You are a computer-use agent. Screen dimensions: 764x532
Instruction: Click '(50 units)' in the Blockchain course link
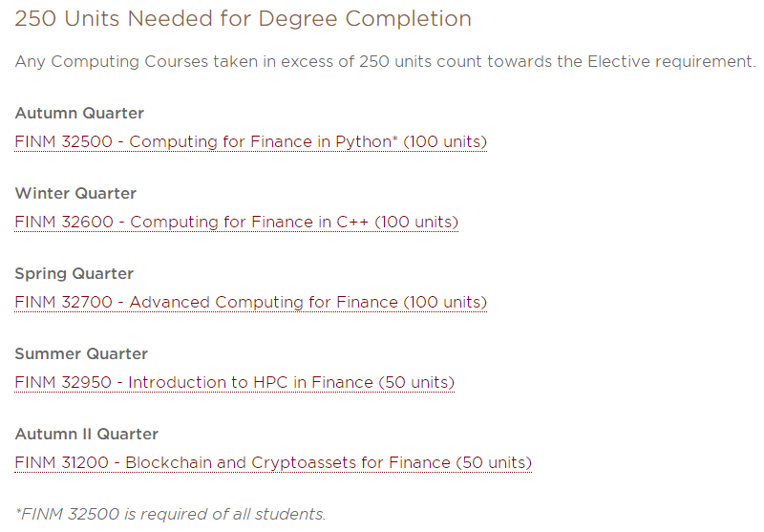click(x=494, y=463)
